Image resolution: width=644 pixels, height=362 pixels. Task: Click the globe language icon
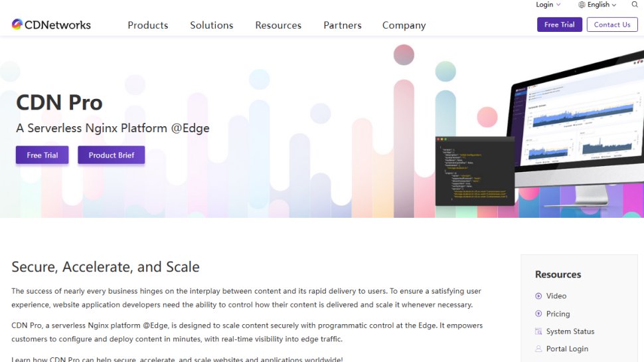click(582, 5)
